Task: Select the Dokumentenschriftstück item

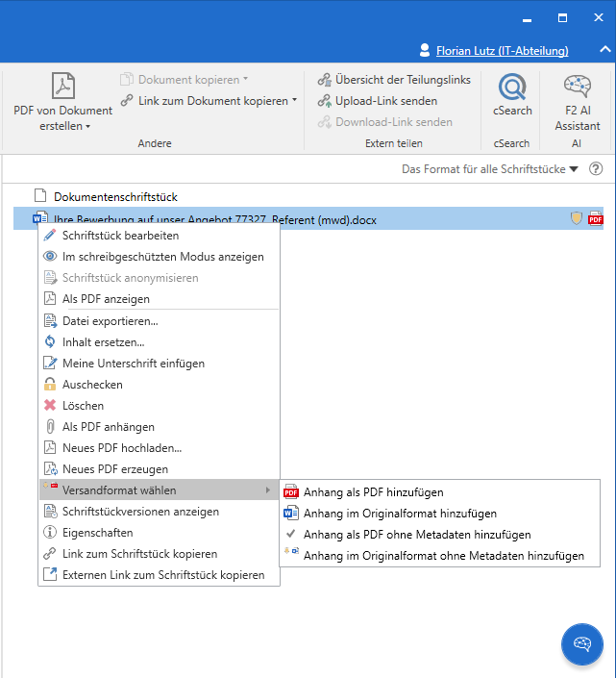Action: click(x=115, y=196)
